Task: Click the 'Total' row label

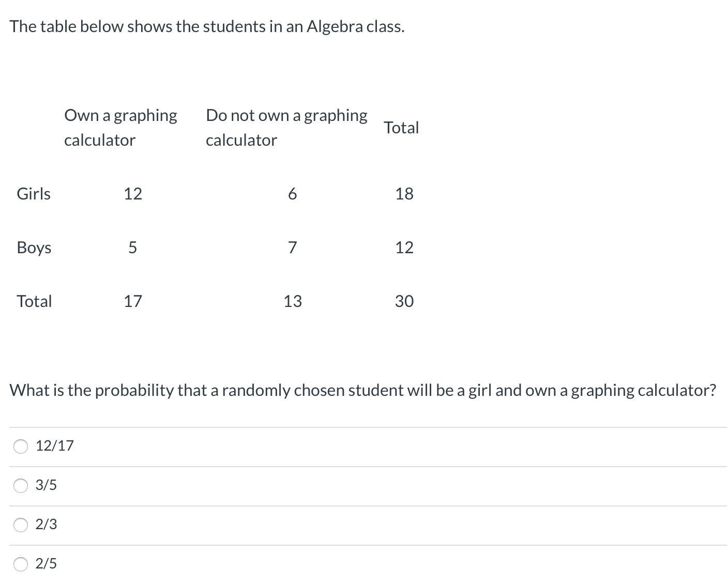Action: [x=34, y=301]
